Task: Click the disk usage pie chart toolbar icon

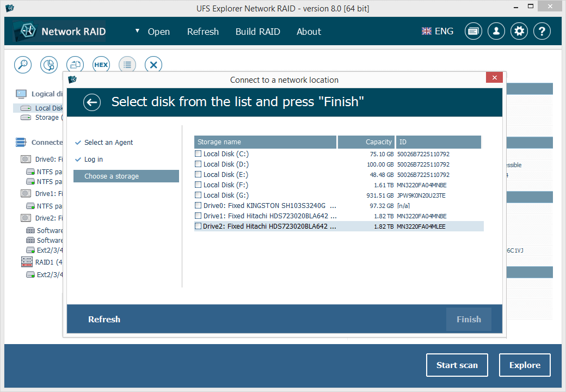Action: click(x=48, y=64)
